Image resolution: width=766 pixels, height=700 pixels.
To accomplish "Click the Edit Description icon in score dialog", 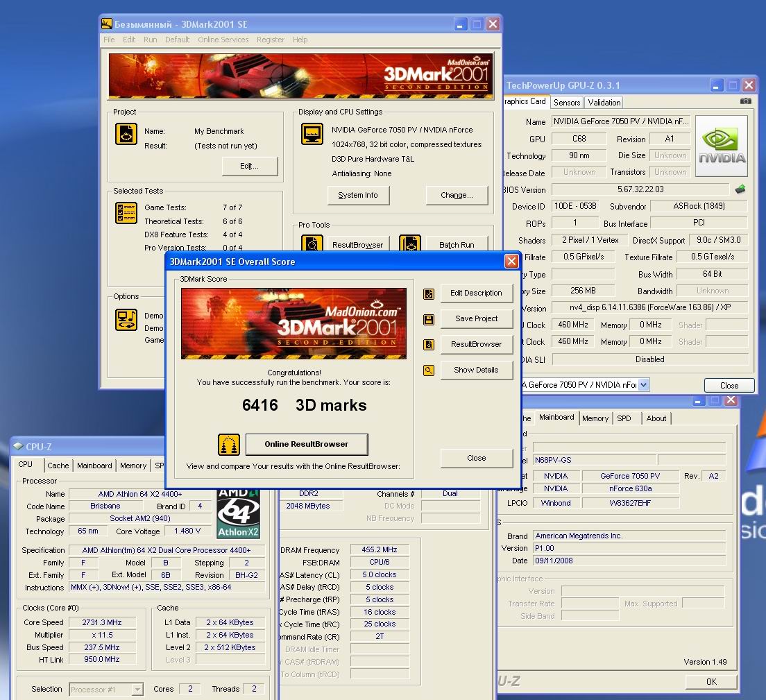I will [x=429, y=294].
